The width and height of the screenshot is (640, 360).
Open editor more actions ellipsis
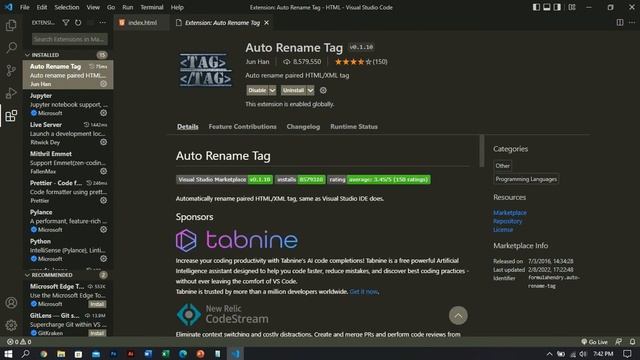[632, 22]
